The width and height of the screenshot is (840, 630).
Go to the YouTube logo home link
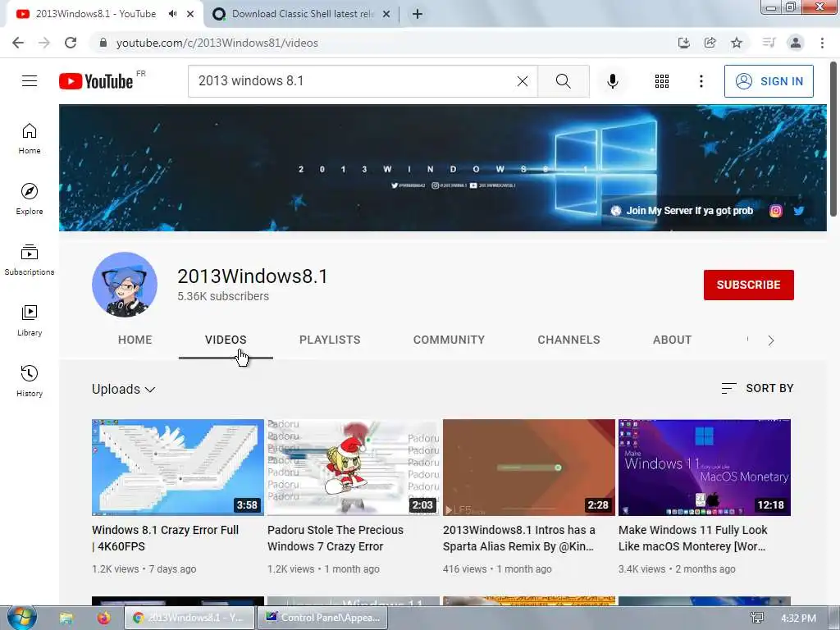(97, 81)
